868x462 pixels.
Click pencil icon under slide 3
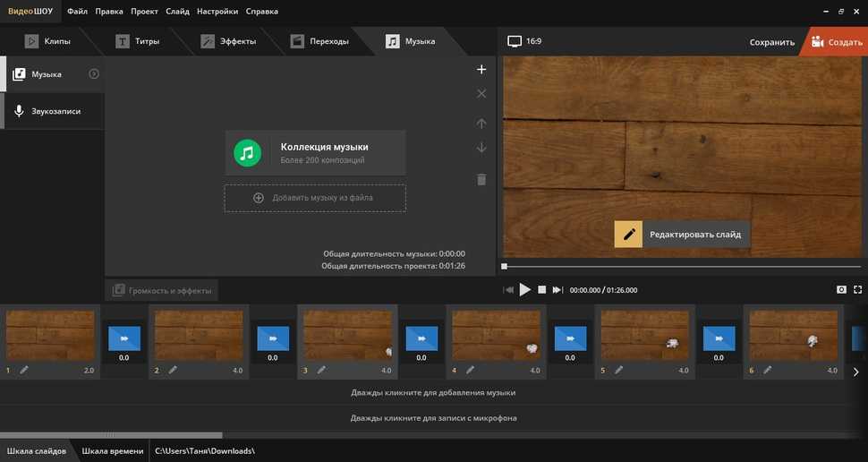pos(321,370)
